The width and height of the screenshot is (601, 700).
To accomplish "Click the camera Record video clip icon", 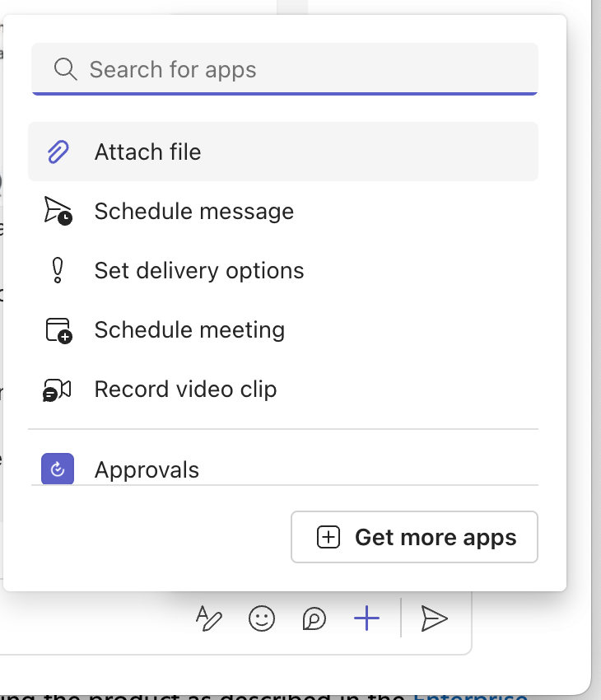I will click(57, 390).
